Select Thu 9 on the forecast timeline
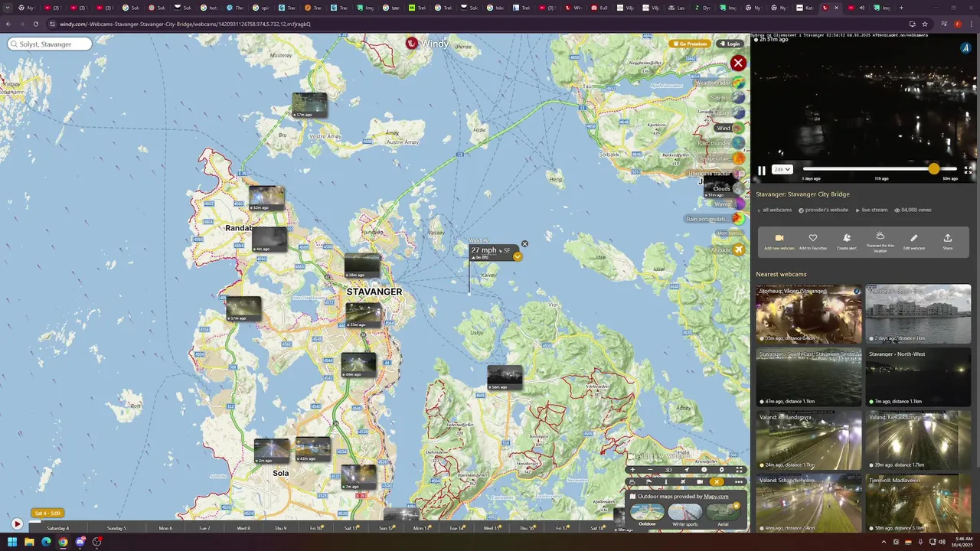980x551 pixels. (280, 528)
